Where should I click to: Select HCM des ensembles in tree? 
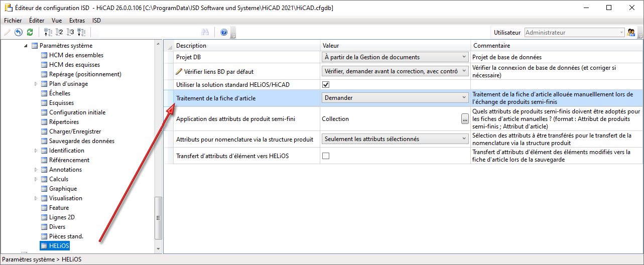(x=76, y=55)
